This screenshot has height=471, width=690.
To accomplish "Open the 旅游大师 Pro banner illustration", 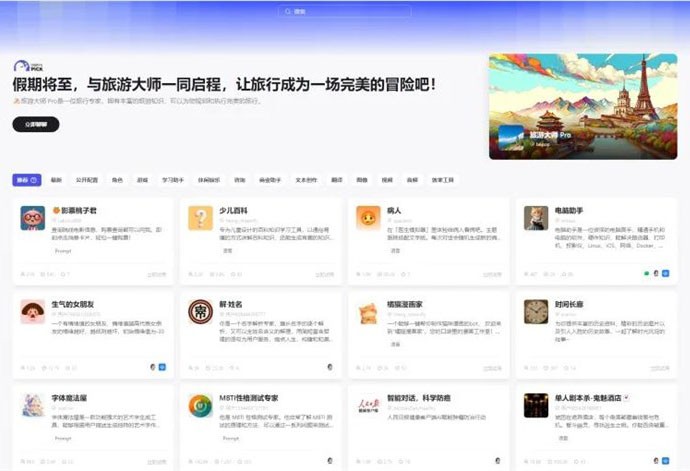I will click(x=583, y=107).
